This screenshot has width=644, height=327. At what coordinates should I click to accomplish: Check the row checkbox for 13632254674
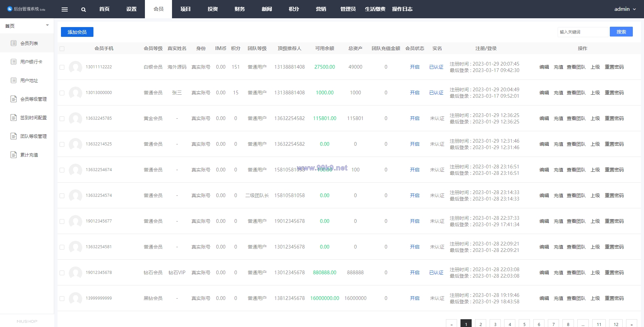tap(62, 170)
